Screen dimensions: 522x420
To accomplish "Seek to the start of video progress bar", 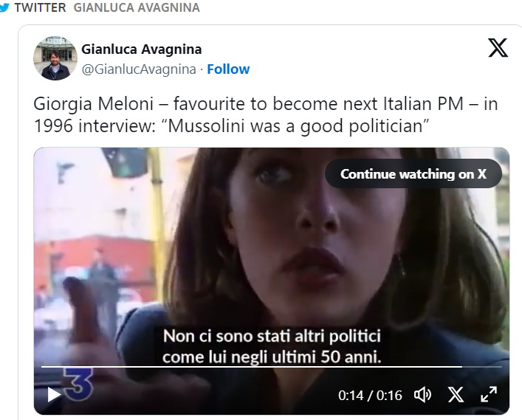I will 43,367.
